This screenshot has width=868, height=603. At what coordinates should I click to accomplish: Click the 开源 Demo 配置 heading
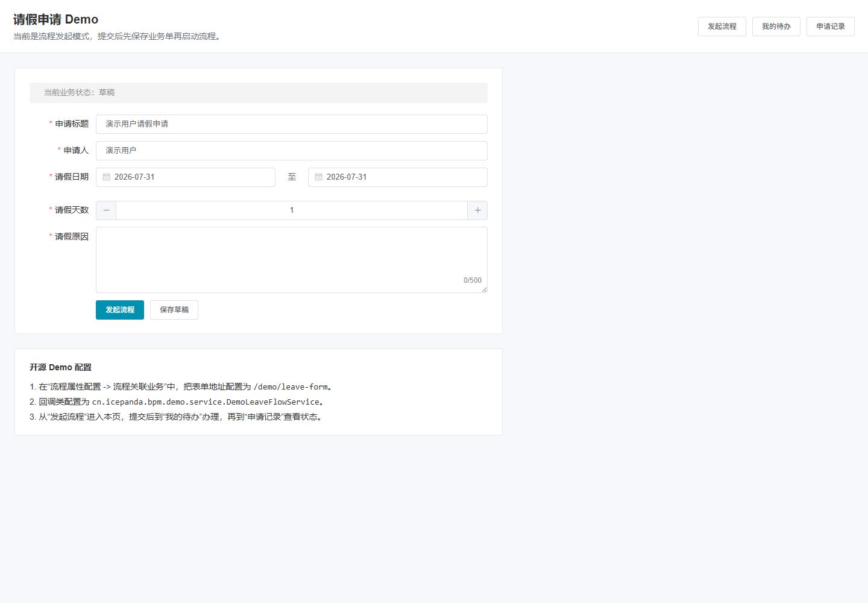pos(60,367)
